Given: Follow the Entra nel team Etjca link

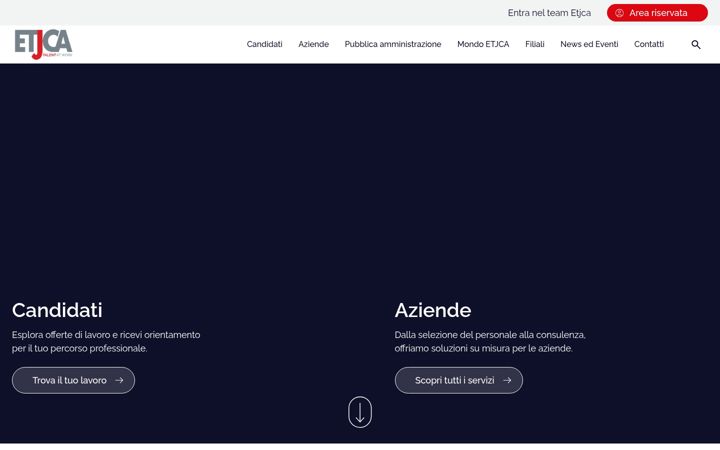Looking at the screenshot, I should pyautogui.click(x=549, y=13).
